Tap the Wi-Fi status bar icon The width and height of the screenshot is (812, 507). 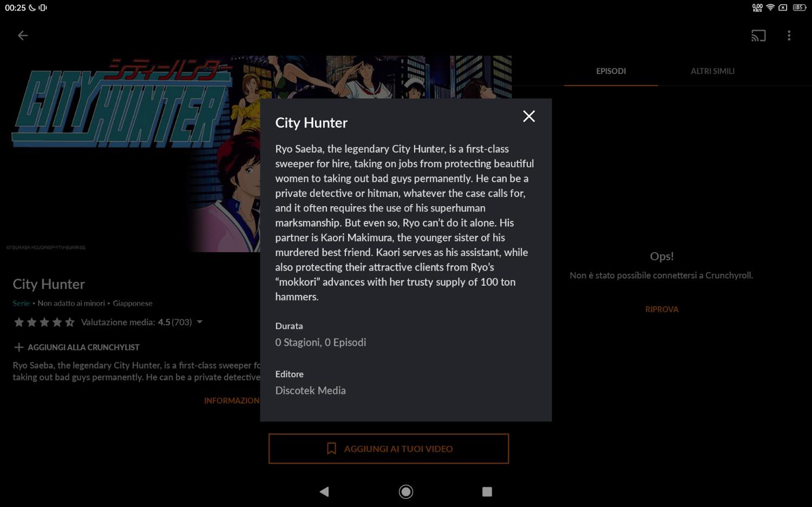(x=770, y=8)
